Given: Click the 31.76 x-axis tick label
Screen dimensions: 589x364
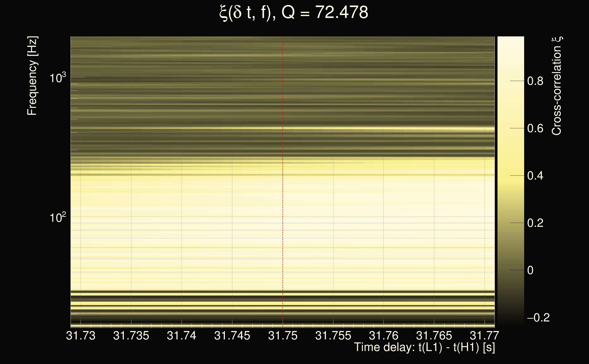Looking at the screenshot, I should point(383,336).
